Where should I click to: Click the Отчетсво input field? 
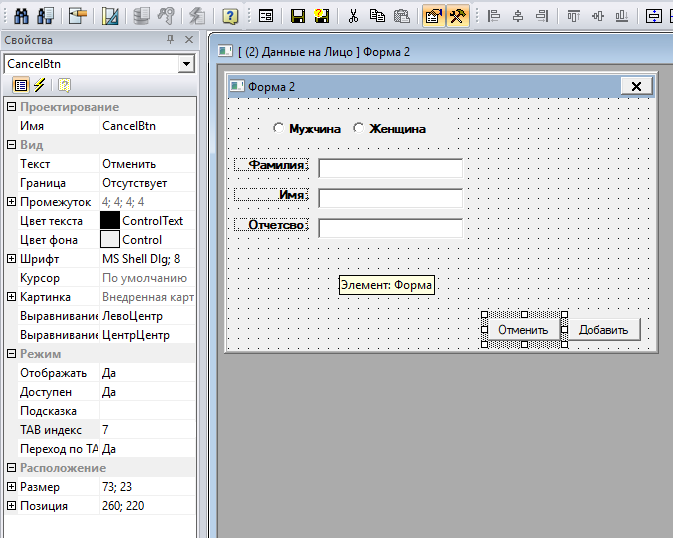pyautogui.click(x=391, y=228)
